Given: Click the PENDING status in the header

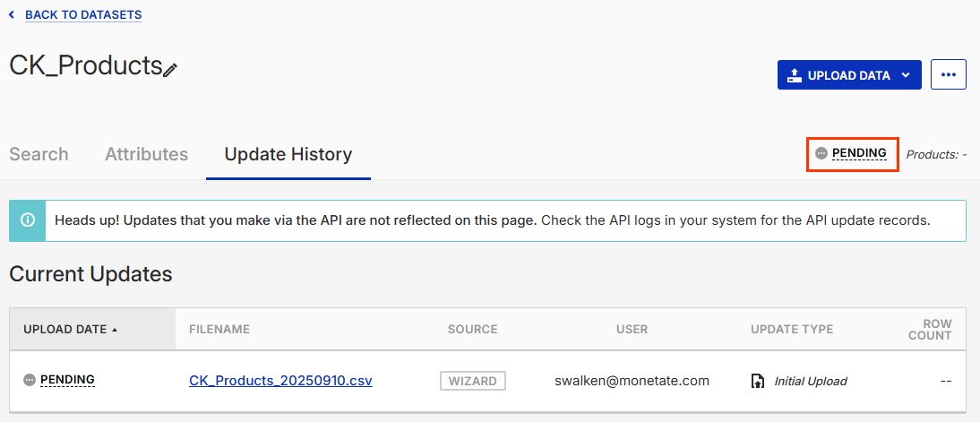Looking at the screenshot, I should [x=859, y=153].
